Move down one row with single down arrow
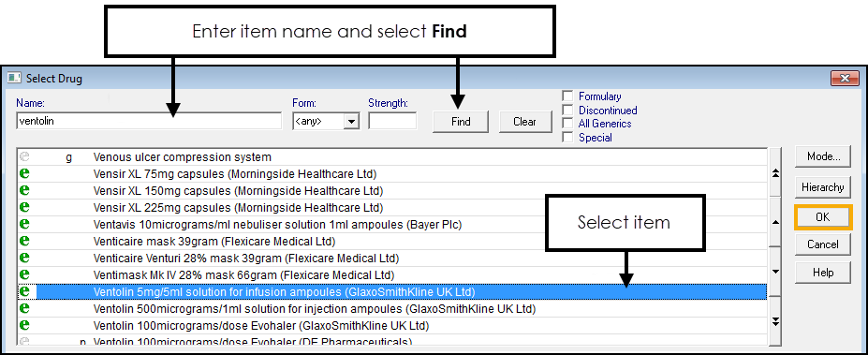This screenshot has width=868, height=355. (775, 272)
